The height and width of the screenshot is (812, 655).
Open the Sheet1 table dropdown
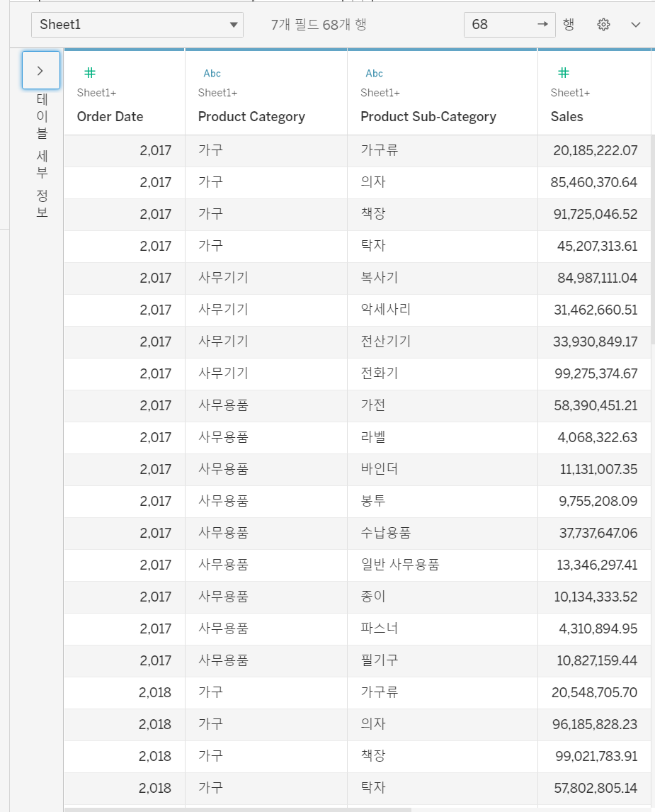pos(137,25)
